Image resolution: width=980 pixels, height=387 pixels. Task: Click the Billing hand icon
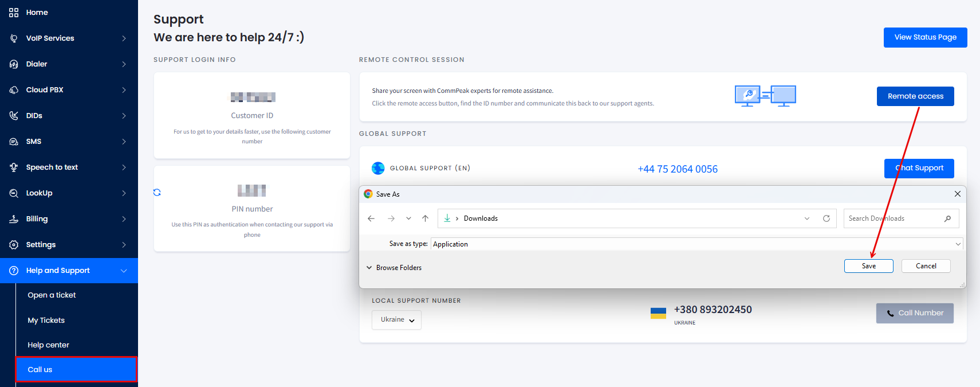pyautogui.click(x=14, y=219)
